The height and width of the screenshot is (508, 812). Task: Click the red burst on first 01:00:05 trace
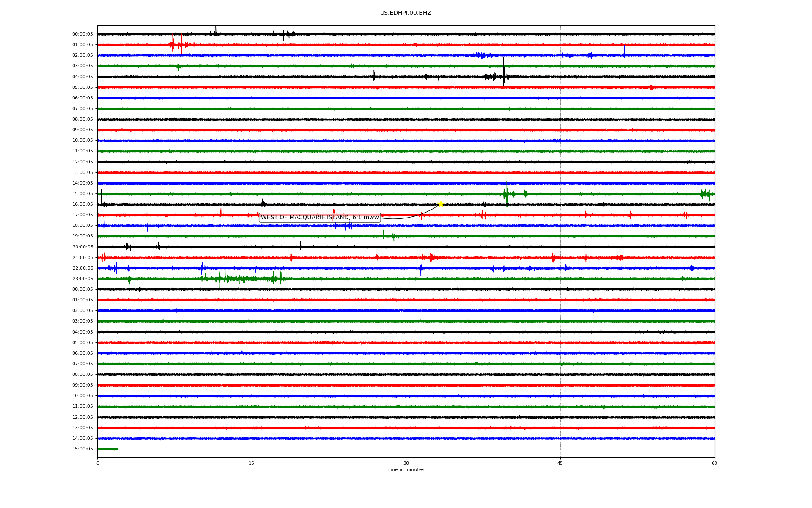pyautogui.click(x=178, y=44)
